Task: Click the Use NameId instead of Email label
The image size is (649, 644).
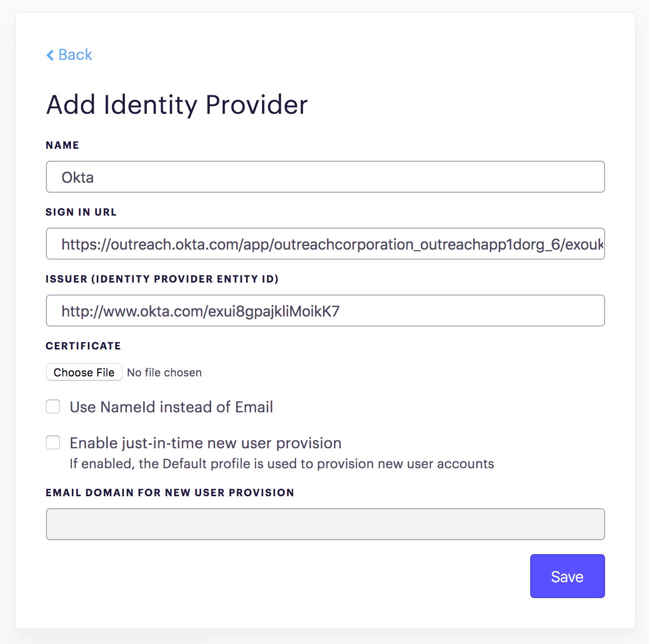Action: click(171, 407)
